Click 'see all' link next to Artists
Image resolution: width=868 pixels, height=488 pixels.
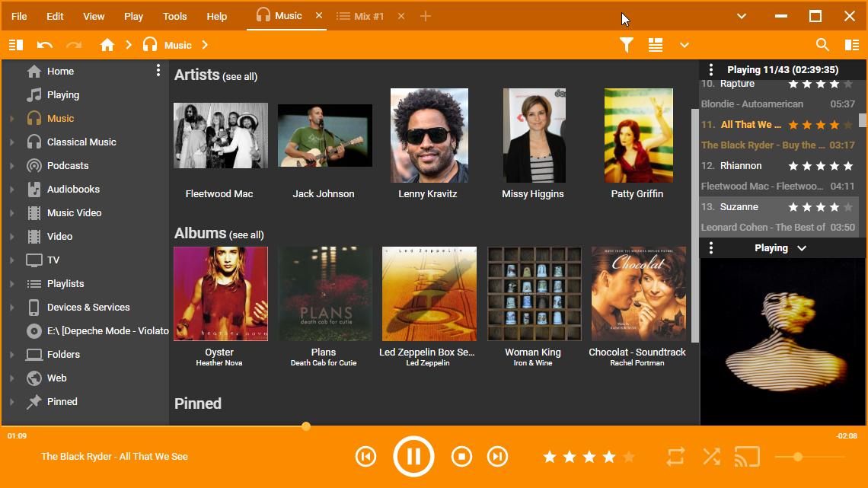[241, 77]
